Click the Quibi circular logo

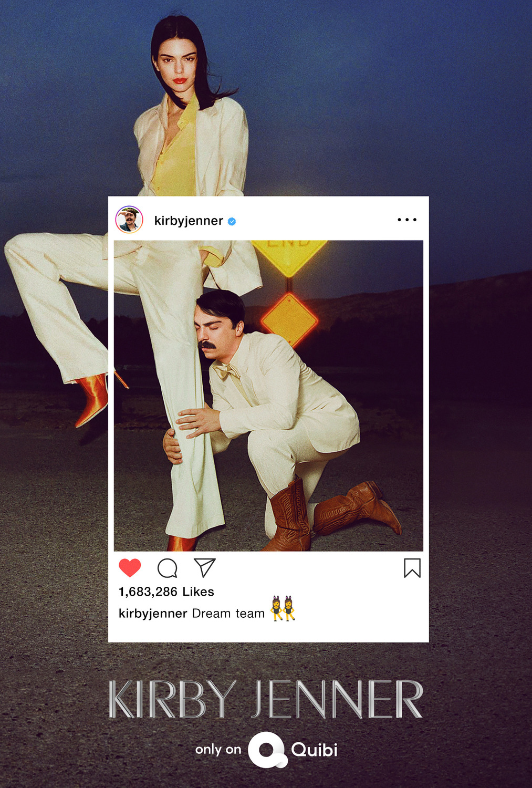tap(267, 750)
